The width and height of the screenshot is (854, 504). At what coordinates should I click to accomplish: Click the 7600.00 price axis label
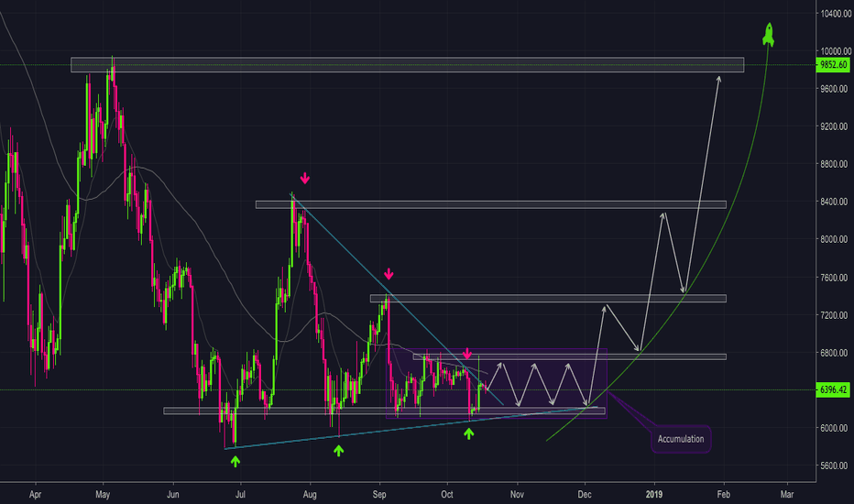(x=834, y=278)
